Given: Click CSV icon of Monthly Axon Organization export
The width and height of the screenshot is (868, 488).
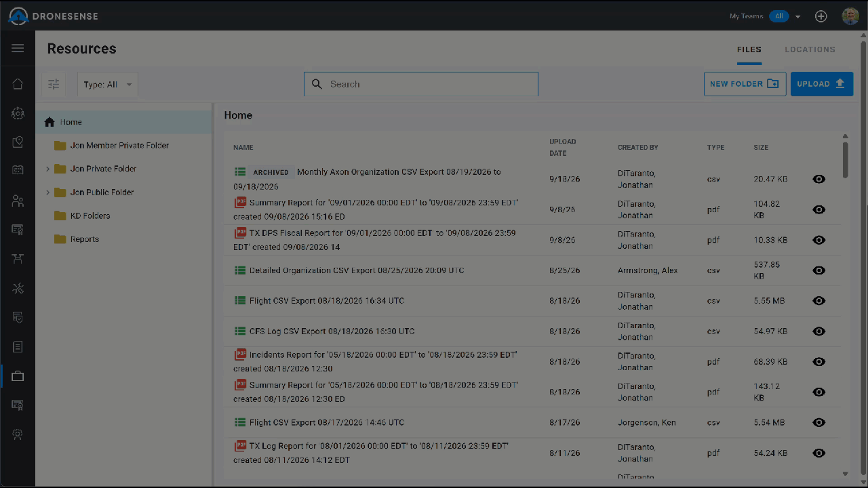Looking at the screenshot, I should click(x=239, y=172).
